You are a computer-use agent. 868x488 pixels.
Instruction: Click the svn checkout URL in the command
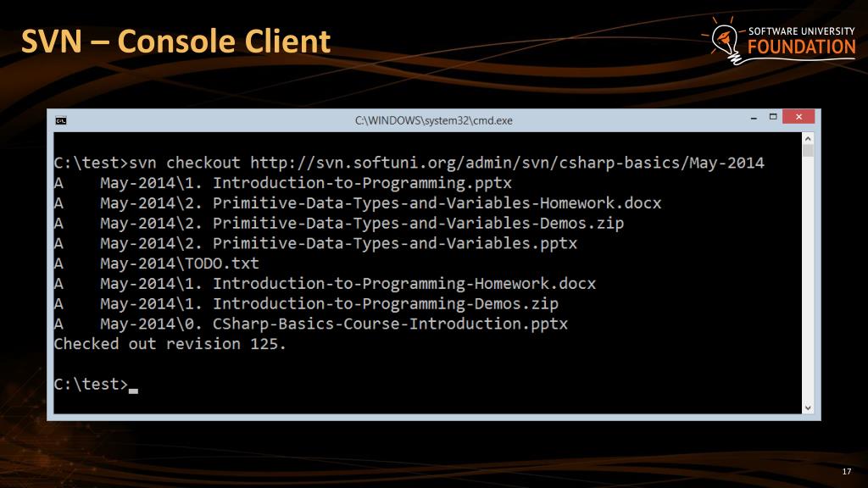(x=507, y=163)
